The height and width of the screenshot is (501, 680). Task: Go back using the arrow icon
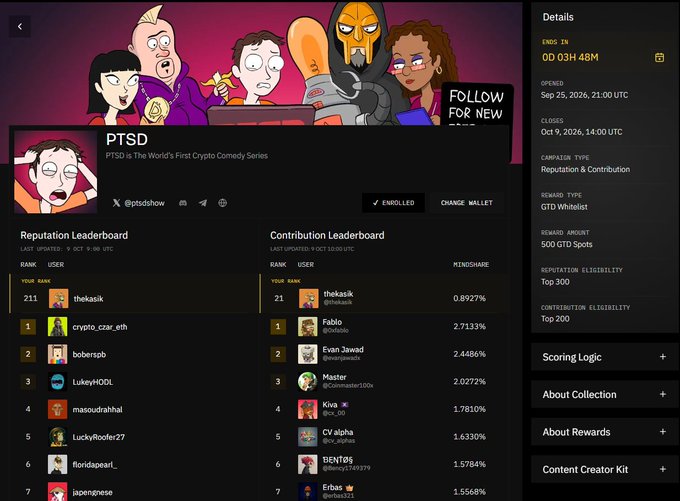(20, 26)
